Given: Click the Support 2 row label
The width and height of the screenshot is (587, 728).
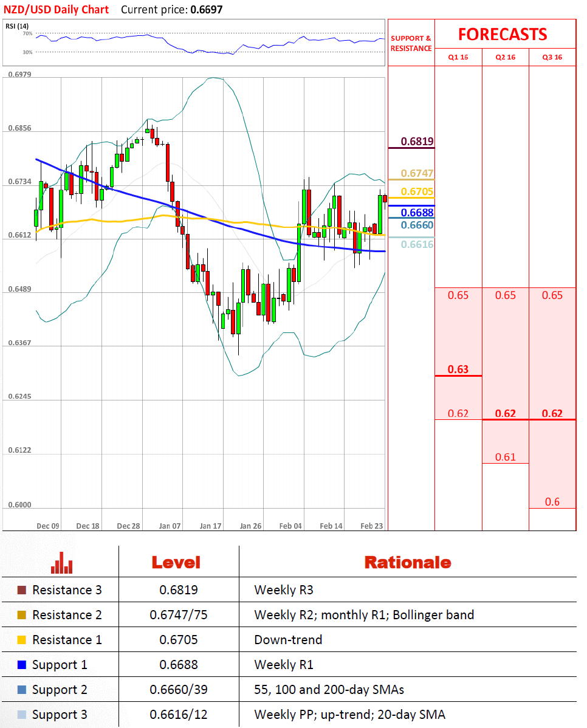Looking at the screenshot, I should tap(60, 690).
